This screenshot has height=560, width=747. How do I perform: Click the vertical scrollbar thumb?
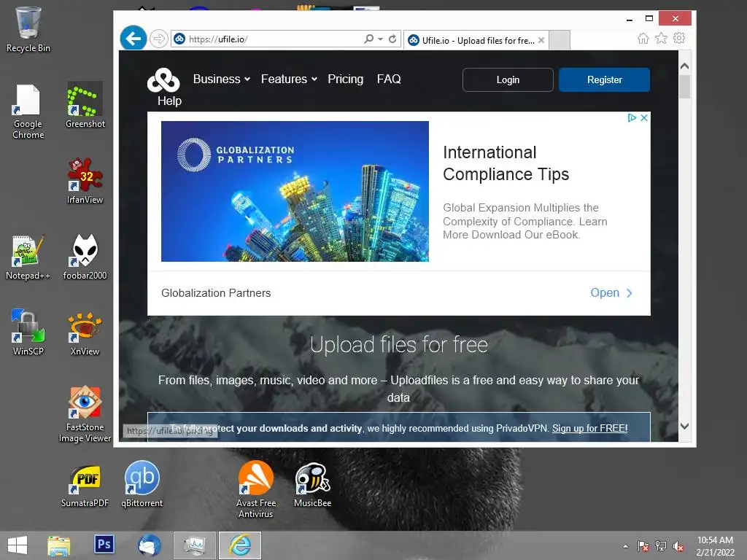click(x=684, y=87)
